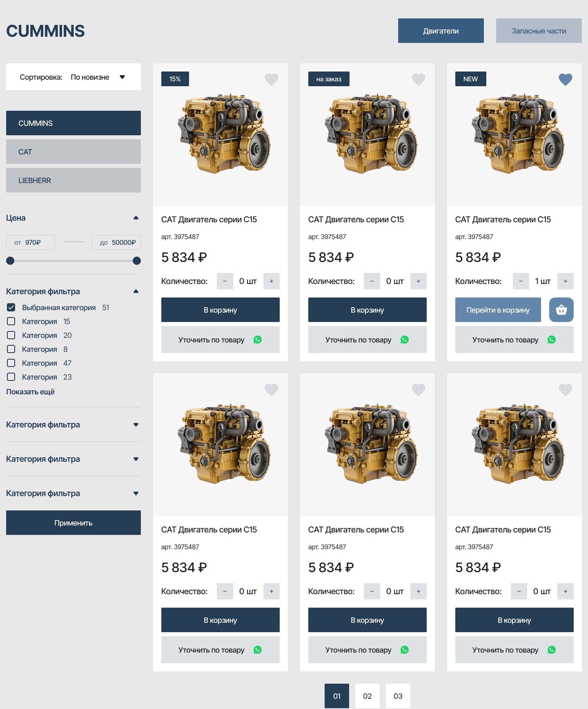Click WhatsApp icon on the NEW product's inquiry button

552,340
